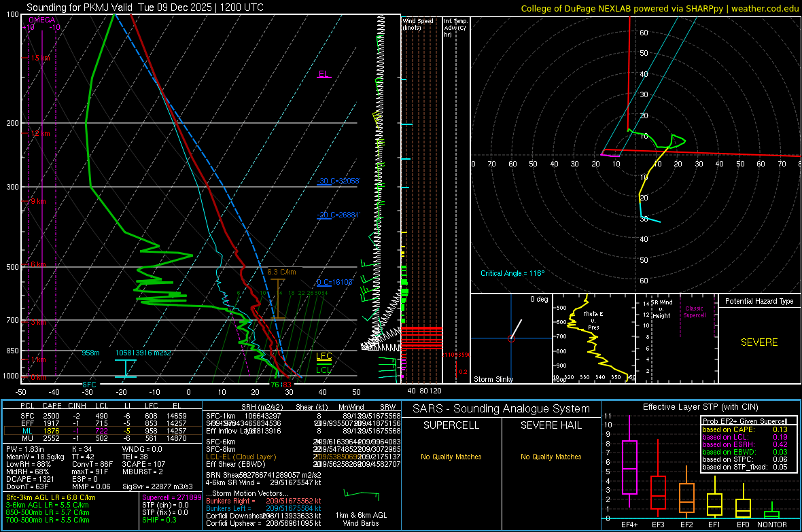Click the CINH column header in parcel table
The width and height of the screenshot is (802, 532).
tap(77, 406)
